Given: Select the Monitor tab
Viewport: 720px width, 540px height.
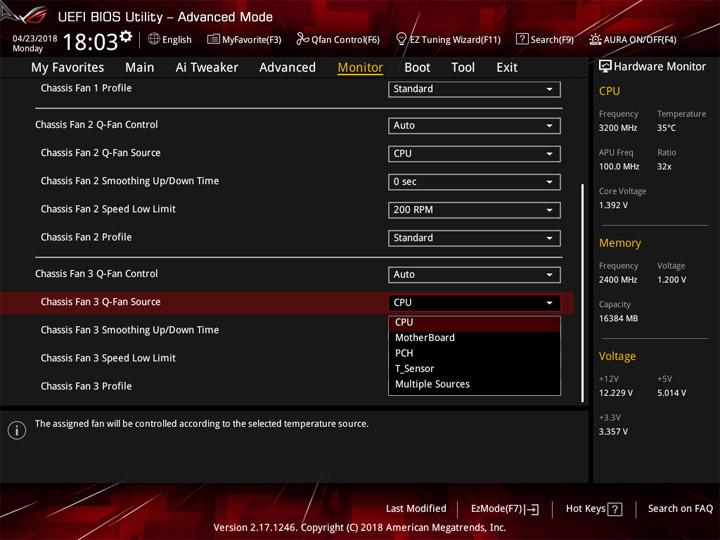Looking at the screenshot, I should pyautogui.click(x=360, y=68).
